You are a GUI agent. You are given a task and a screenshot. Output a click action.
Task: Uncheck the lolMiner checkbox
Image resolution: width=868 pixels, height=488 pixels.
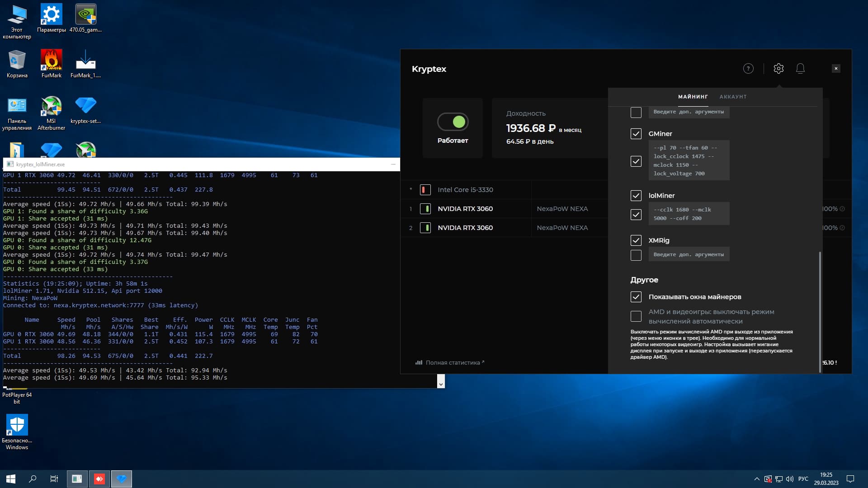636,196
